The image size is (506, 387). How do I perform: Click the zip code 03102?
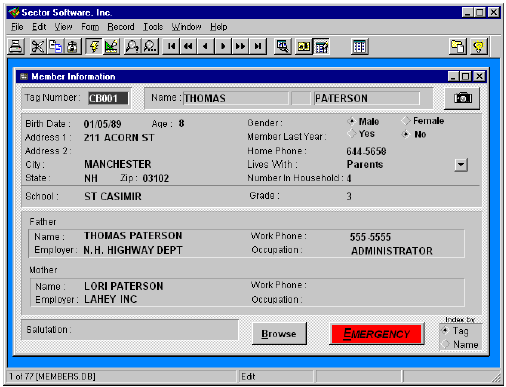click(156, 178)
